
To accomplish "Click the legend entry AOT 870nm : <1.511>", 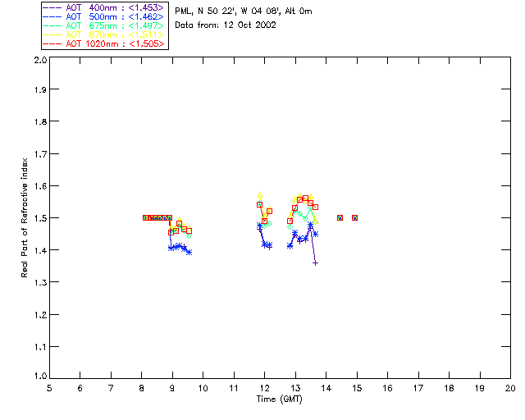I will (x=104, y=34).
